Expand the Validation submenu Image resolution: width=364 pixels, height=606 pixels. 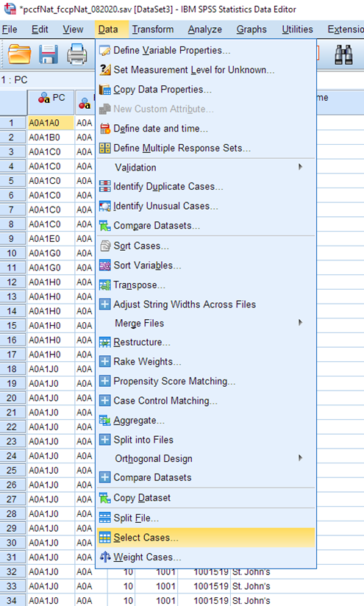[x=206, y=168]
